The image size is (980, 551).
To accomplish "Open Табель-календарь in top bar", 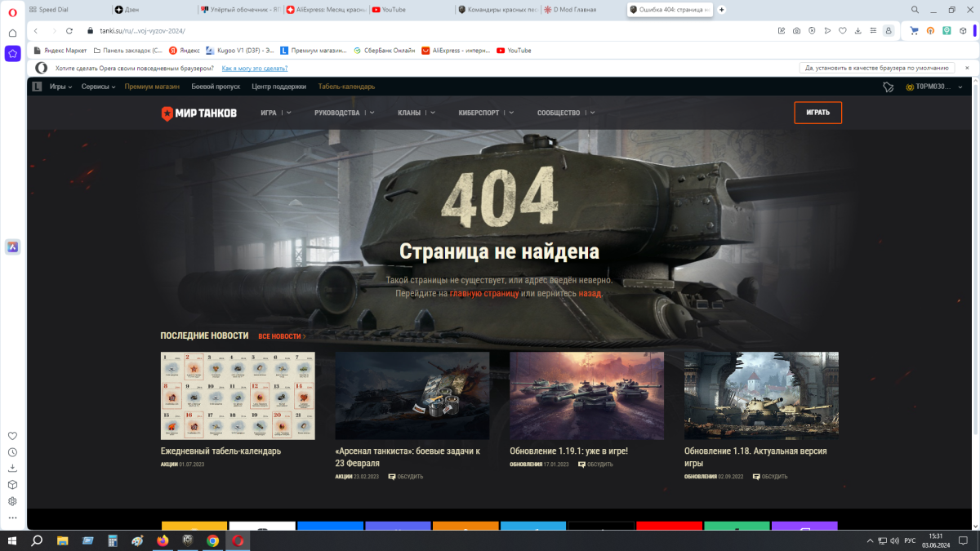I will coord(346,87).
